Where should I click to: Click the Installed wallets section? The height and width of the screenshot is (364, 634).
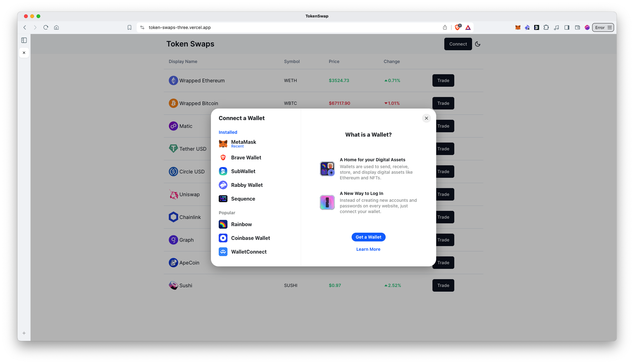228,132
